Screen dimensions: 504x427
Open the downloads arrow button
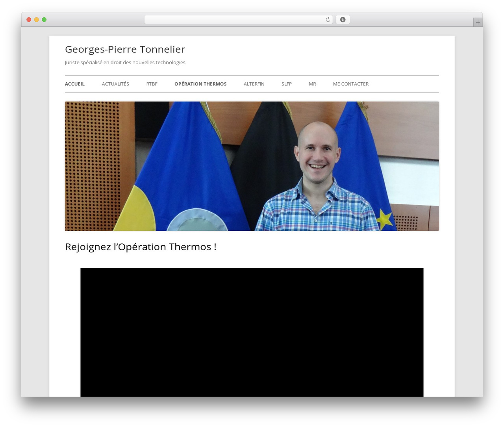[x=343, y=20]
